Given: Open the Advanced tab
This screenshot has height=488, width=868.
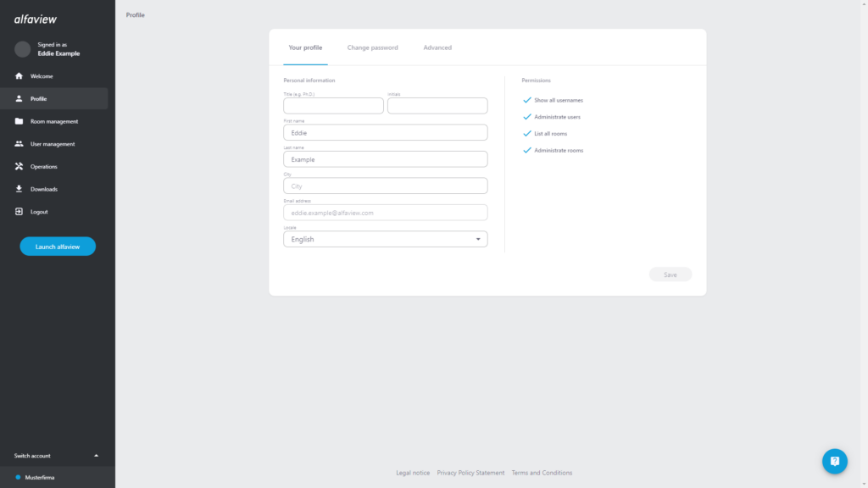Looking at the screenshot, I should 437,47.
